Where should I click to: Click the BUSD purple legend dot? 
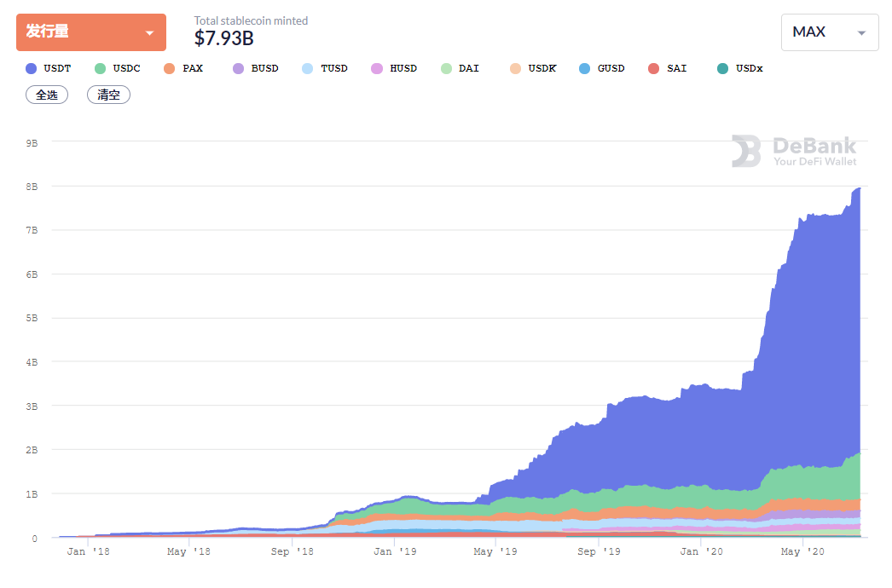click(x=238, y=68)
